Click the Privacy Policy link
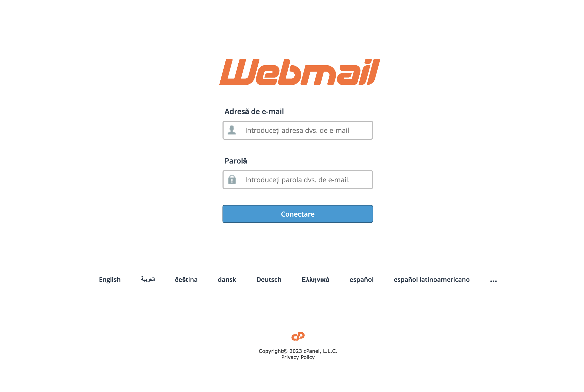Viewport: 584px width, 392px height. (x=298, y=357)
